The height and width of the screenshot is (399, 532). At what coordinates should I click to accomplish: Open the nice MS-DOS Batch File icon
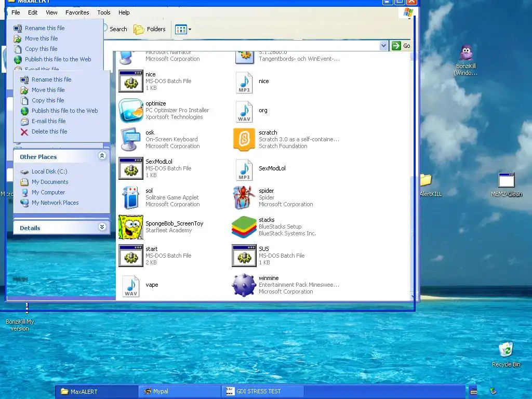130,81
